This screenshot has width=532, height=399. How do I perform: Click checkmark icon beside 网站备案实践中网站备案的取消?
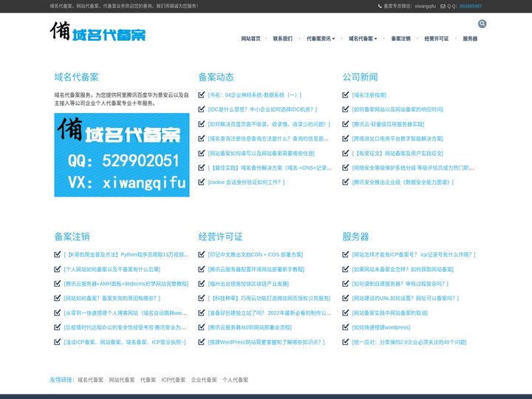coord(345,313)
